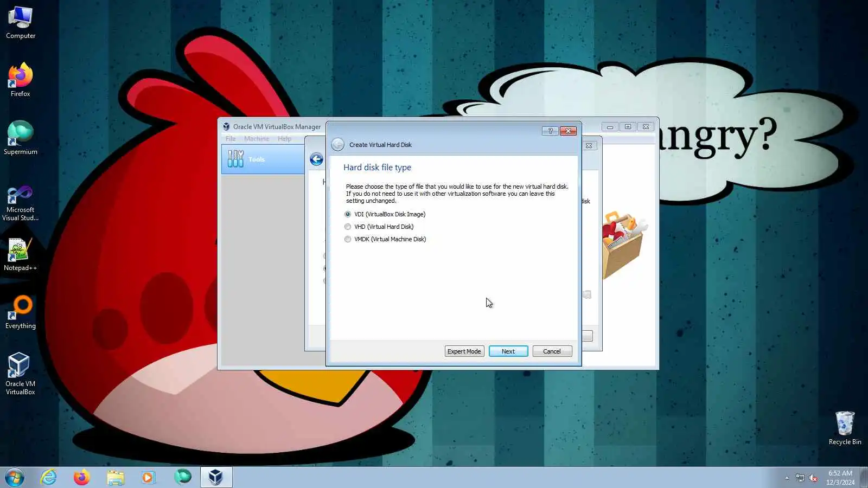Open the Computer desktop icon
Viewport: 868px width, 488px height.
[21, 23]
